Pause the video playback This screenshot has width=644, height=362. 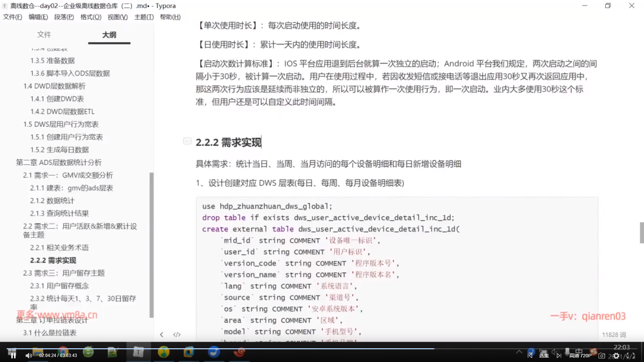(x=13, y=356)
